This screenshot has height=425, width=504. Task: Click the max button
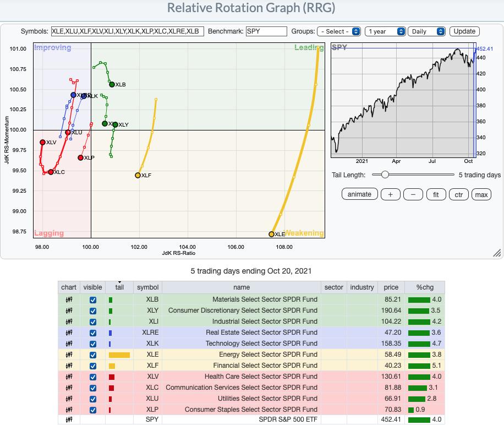[481, 194]
